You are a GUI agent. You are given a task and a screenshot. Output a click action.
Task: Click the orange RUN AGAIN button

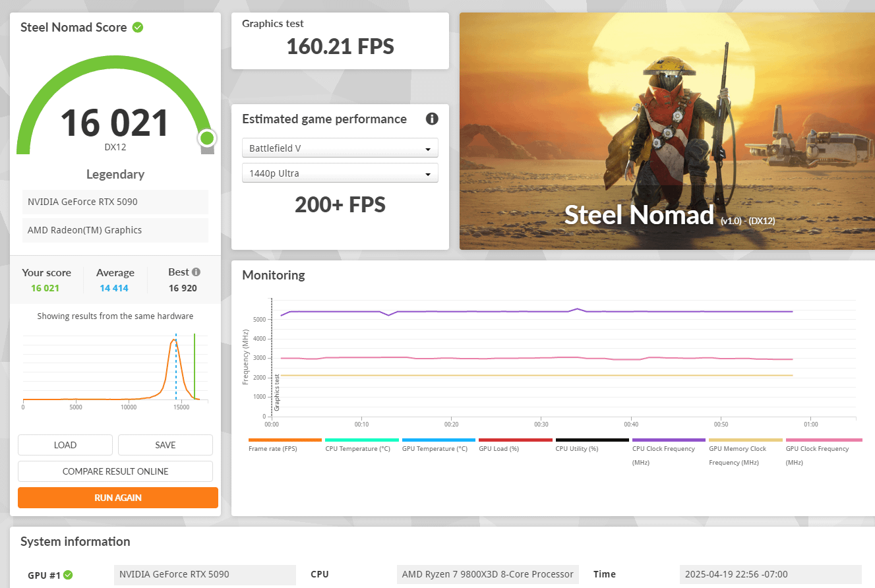point(118,498)
